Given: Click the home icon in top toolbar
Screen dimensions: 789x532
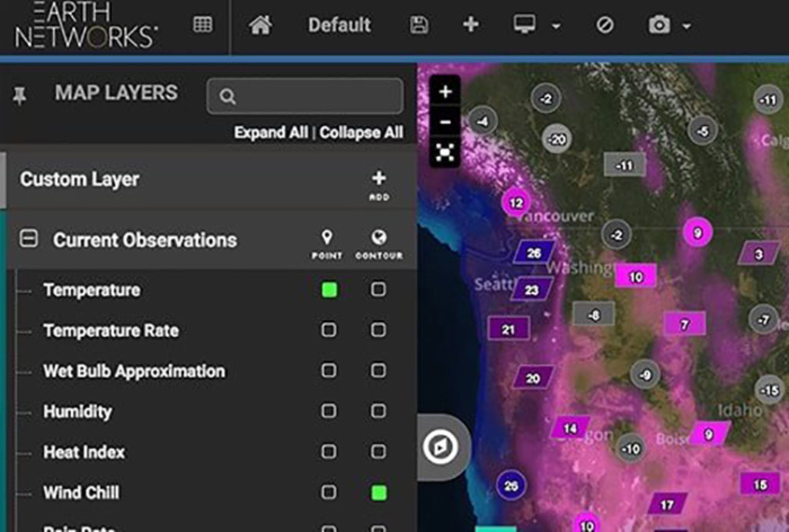Looking at the screenshot, I should [x=260, y=25].
